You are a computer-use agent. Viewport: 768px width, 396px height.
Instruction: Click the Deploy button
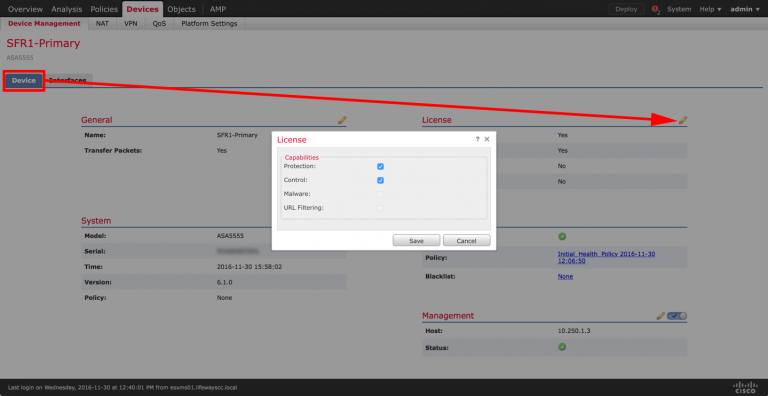pos(626,9)
